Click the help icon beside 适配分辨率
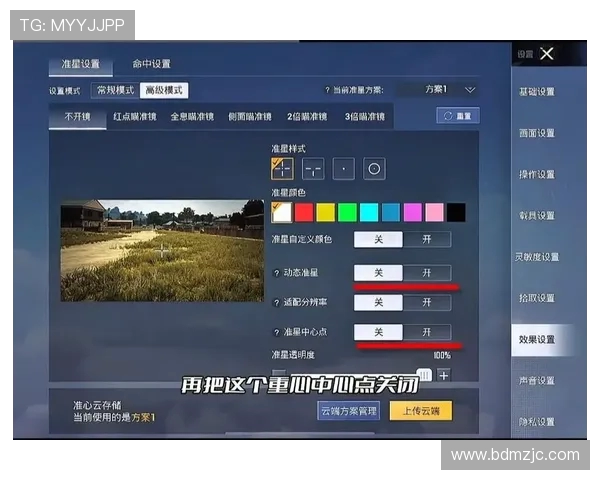 (277, 303)
